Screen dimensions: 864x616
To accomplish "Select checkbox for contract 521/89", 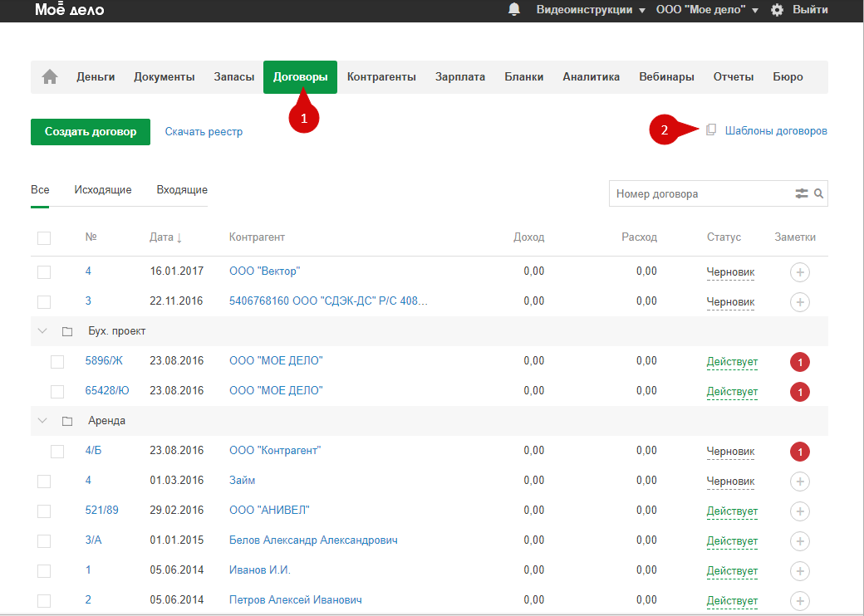I will [x=44, y=511].
